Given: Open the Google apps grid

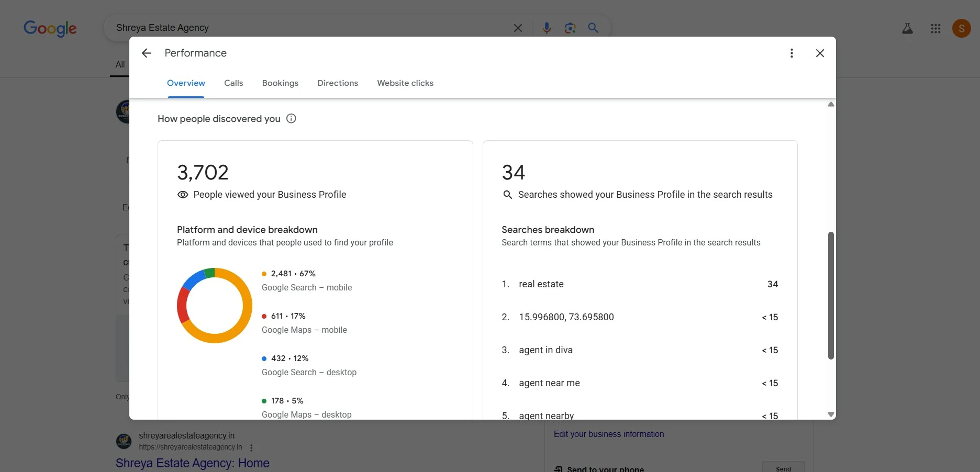Looking at the screenshot, I should coord(936,29).
